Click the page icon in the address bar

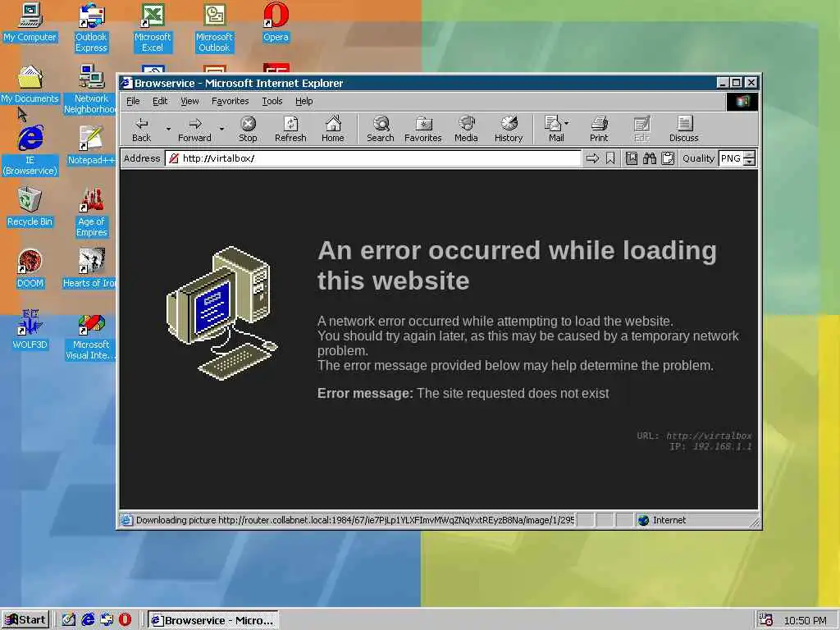tap(173, 158)
